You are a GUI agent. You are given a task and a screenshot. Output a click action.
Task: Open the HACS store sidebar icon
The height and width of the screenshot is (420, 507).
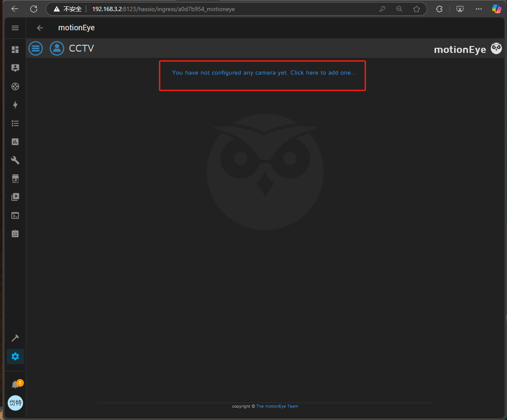click(x=15, y=179)
